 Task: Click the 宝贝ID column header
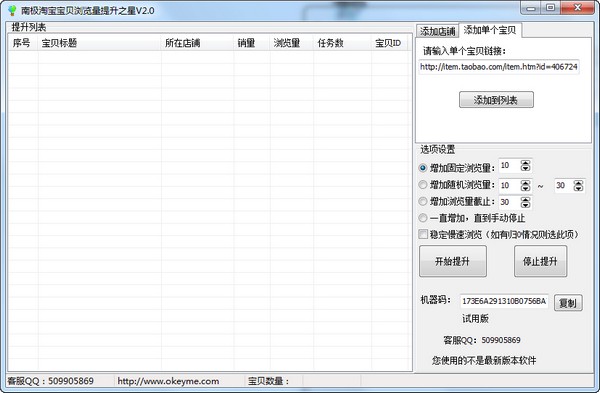pyautogui.click(x=391, y=43)
